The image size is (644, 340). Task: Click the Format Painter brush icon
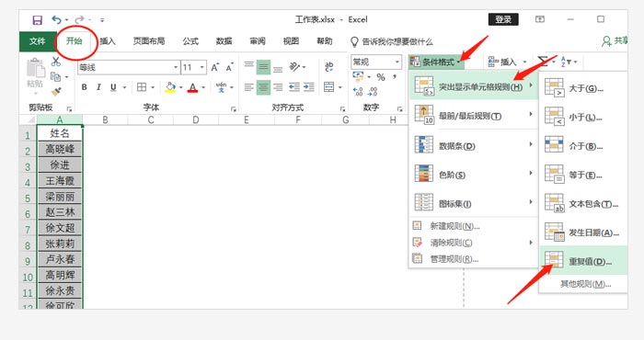click(56, 91)
